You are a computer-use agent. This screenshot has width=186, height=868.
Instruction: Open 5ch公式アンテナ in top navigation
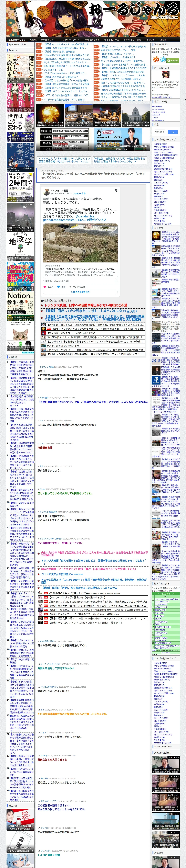click(x=17, y=40)
